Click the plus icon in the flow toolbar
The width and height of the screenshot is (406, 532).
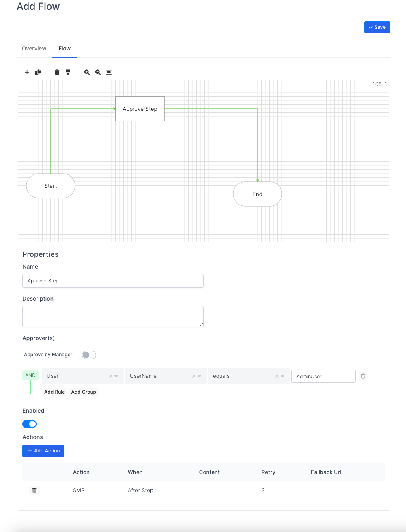tap(27, 72)
